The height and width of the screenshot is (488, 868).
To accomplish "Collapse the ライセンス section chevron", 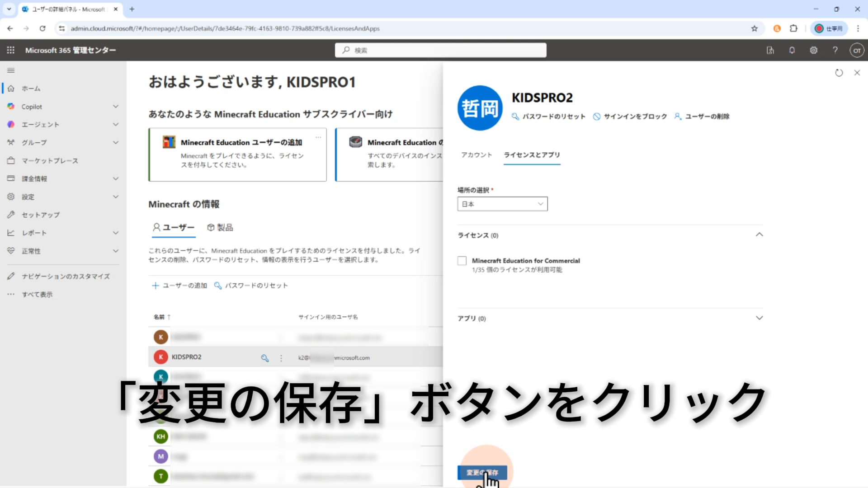I will coord(759,235).
